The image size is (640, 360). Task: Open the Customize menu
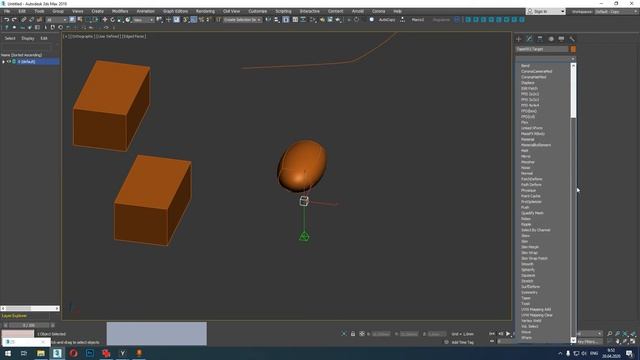pos(258,11)
